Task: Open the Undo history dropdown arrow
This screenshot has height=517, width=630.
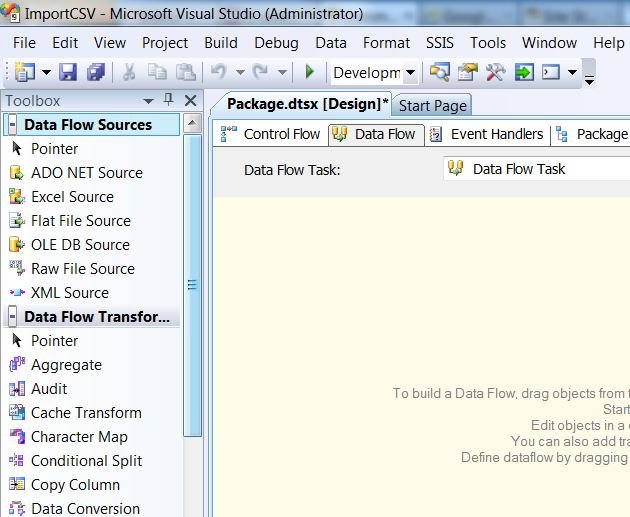Action: tap(240, 73)
